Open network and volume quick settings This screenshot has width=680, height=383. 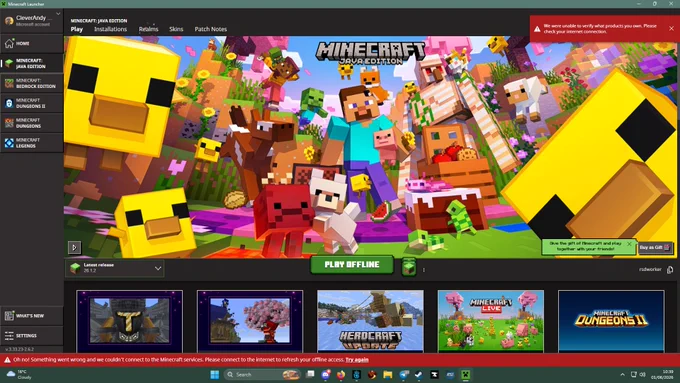638,374
